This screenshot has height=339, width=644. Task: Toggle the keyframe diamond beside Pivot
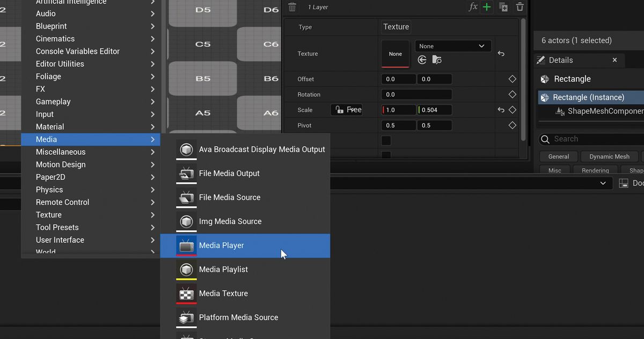(512, 125)
